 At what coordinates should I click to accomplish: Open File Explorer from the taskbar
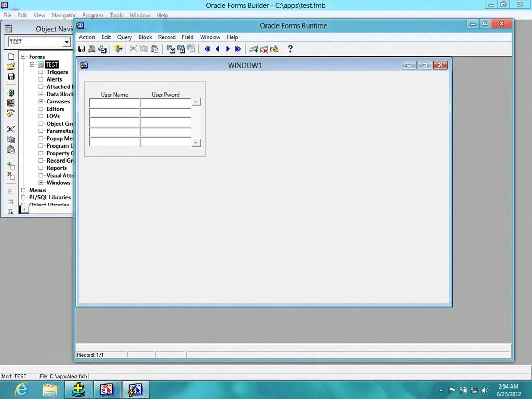click(49, 390)
